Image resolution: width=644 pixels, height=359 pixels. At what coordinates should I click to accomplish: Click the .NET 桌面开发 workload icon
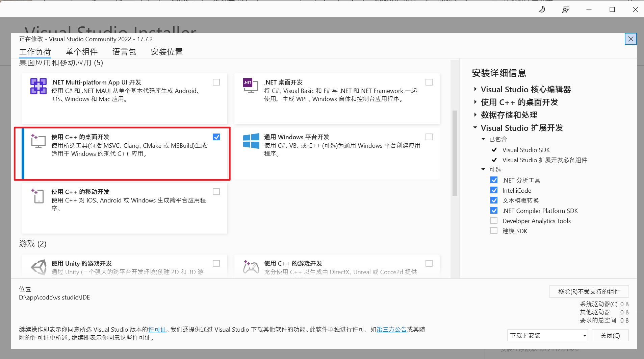pyautogui.click(x=251, y=86)
